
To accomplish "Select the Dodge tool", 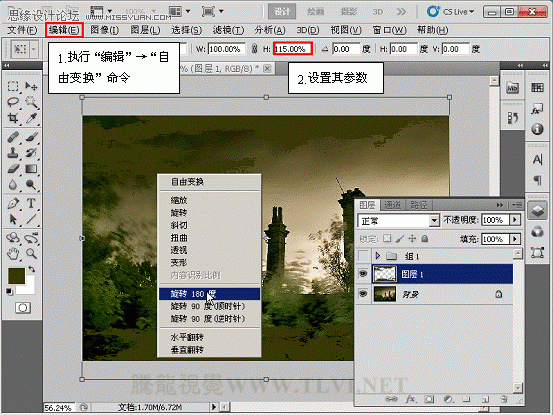I will (31, 185).
